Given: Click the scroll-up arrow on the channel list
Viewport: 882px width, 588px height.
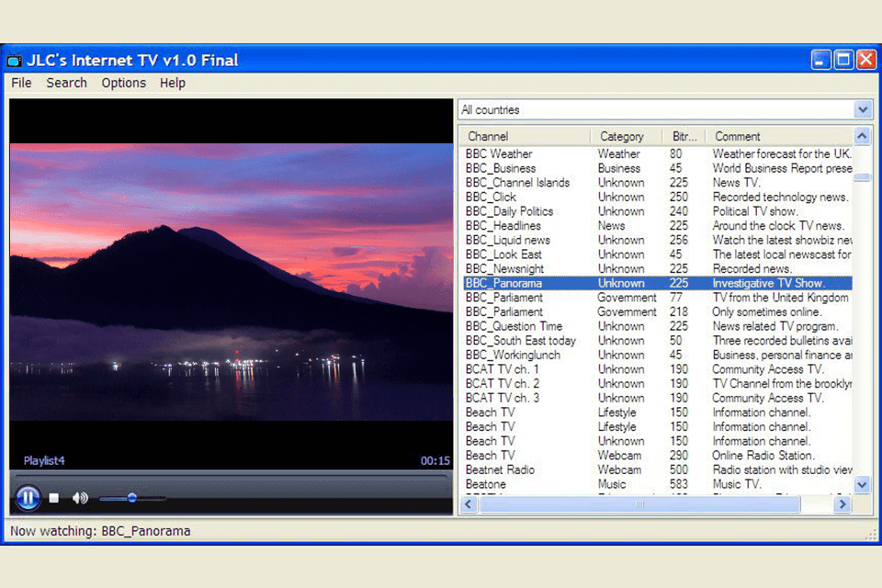Looking at the screenshot, I should point(862,135).
